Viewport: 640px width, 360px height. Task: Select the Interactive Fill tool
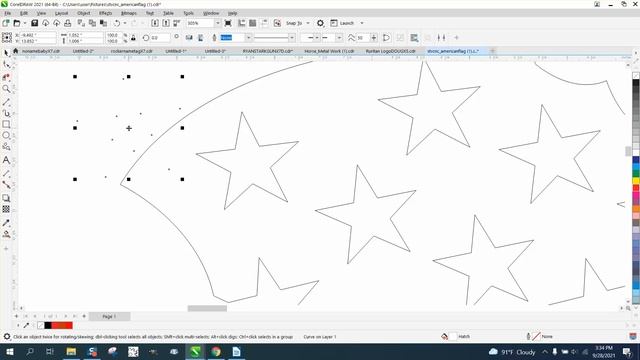[6, 234]
